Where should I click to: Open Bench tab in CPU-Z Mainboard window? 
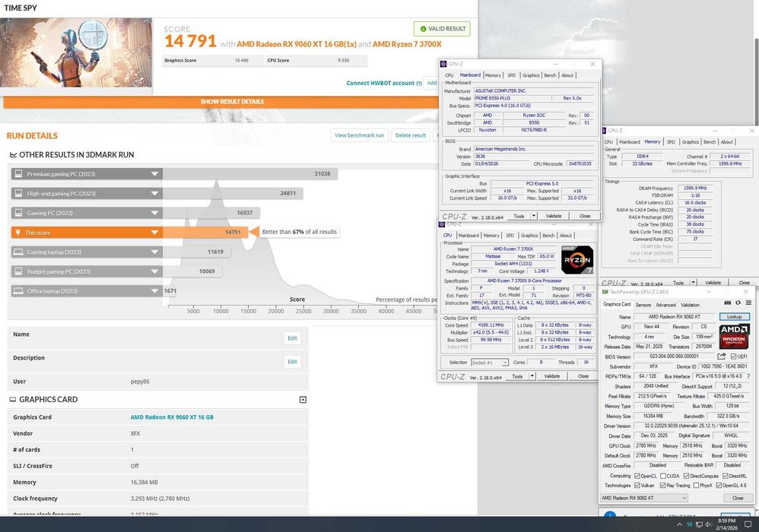tap(550, 75)
